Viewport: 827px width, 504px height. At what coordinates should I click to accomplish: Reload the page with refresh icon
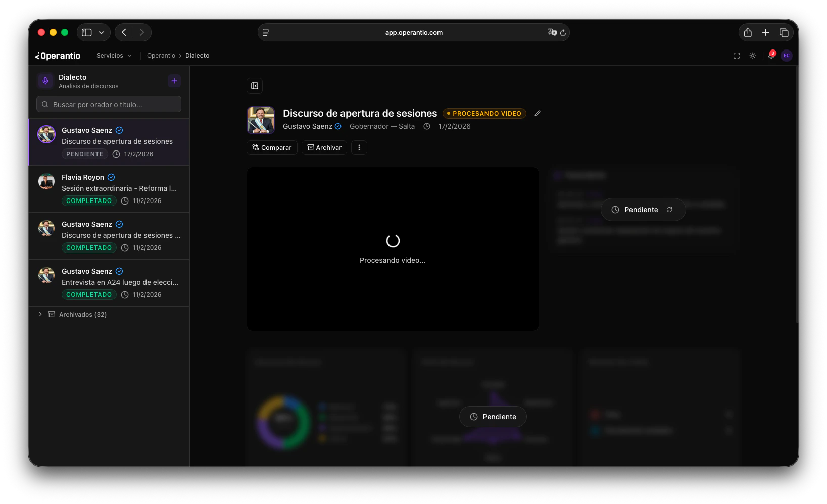pyautogui.click(x=563, y=32)
